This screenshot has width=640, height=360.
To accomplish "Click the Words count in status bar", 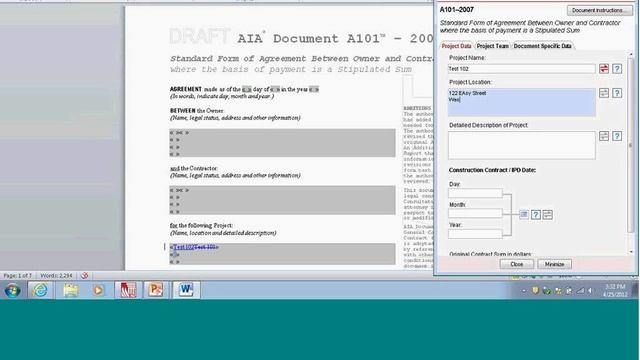I will pos(56,276).
